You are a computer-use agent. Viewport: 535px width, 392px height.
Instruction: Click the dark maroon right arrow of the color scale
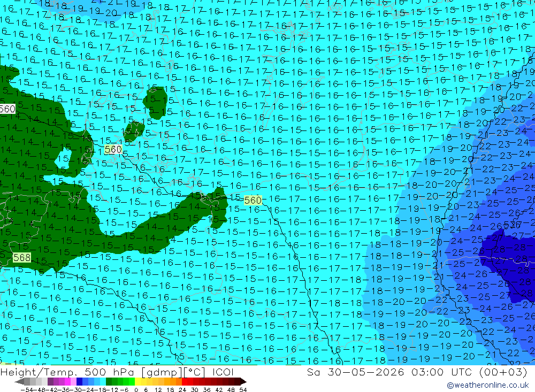(243, 382)
